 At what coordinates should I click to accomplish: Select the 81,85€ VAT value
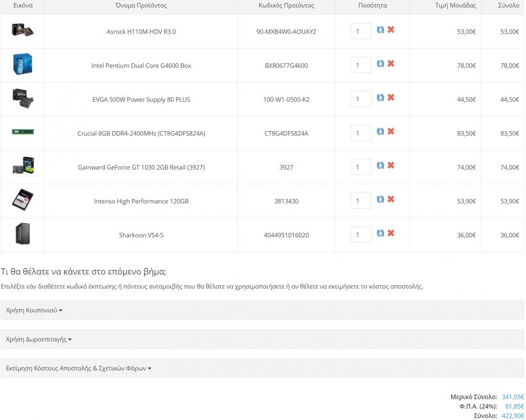point(515,406)
